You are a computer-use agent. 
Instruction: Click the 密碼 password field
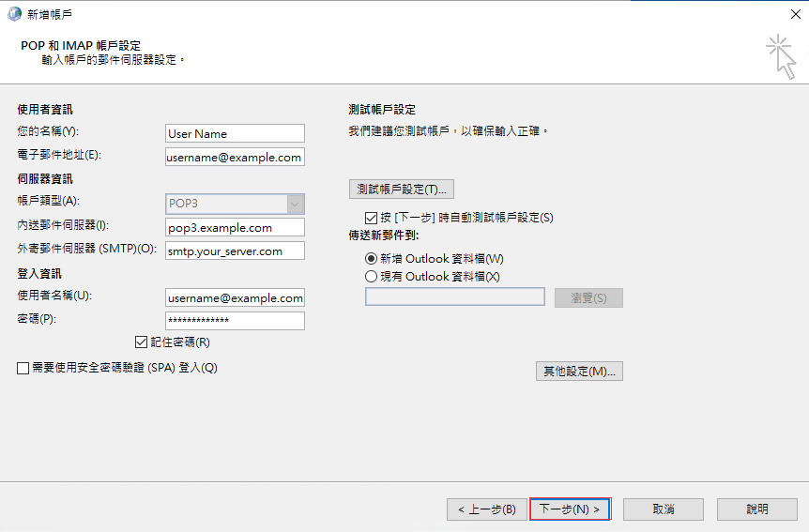click(x=235, y=321)
